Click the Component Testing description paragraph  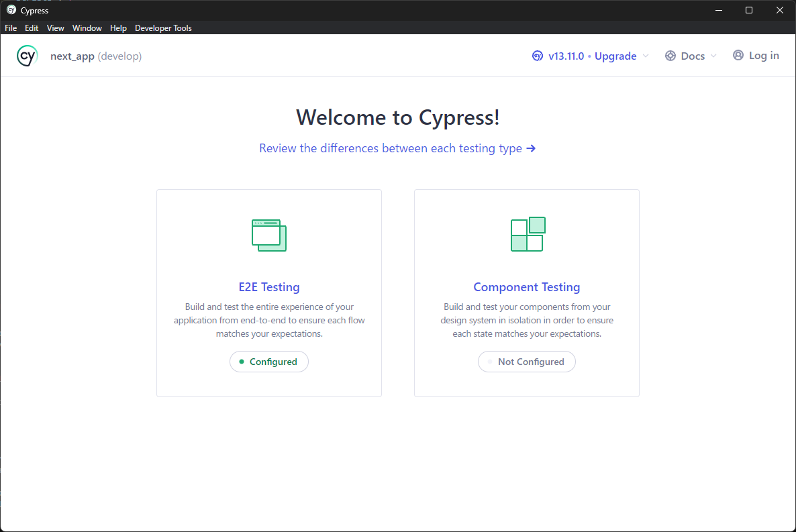[526, 320]
